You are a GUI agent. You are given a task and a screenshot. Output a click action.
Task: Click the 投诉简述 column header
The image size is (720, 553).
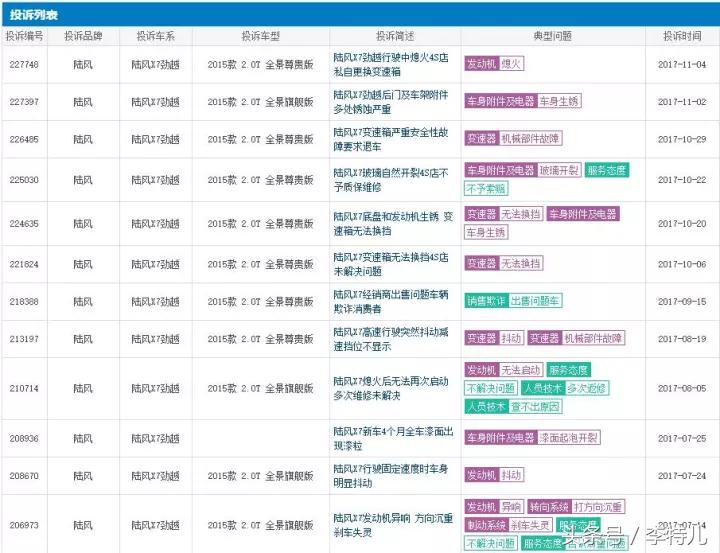(395, 36)
